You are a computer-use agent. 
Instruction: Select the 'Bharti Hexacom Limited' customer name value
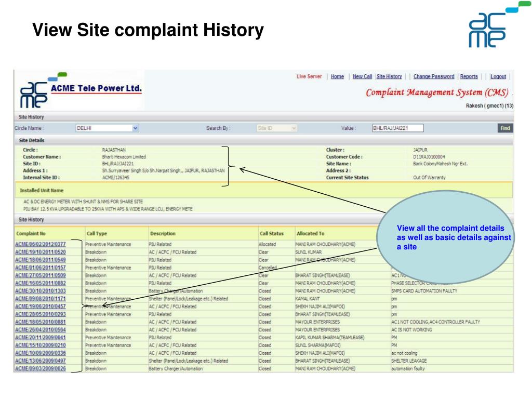point(124,157)
